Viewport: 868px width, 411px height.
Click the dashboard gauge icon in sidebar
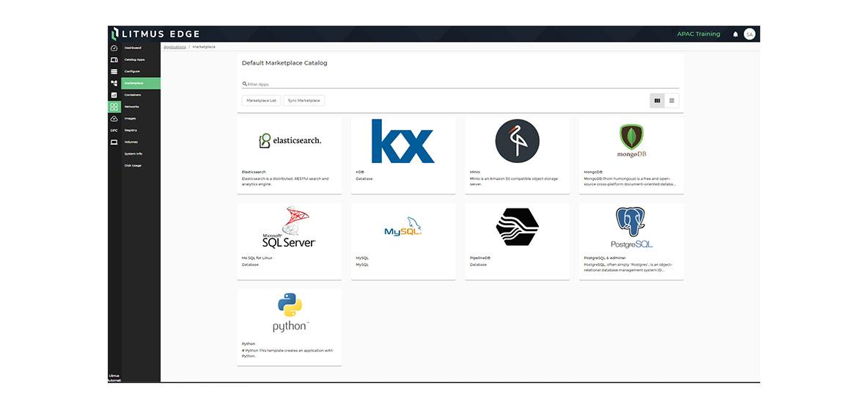click(x=114, y=48)
